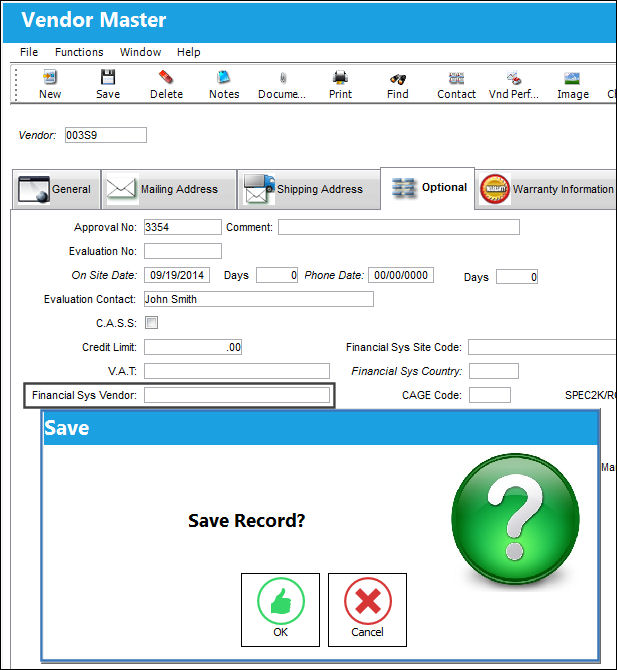This screenshot has height=670, width=617.
Task: Click the CAGE Code field
Action: 490,395
